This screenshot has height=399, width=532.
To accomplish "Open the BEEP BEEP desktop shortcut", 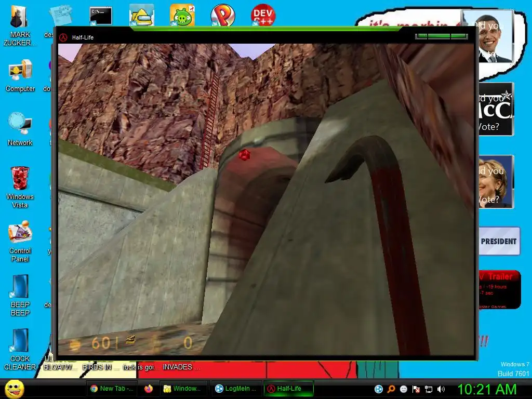I will (20, 295).
